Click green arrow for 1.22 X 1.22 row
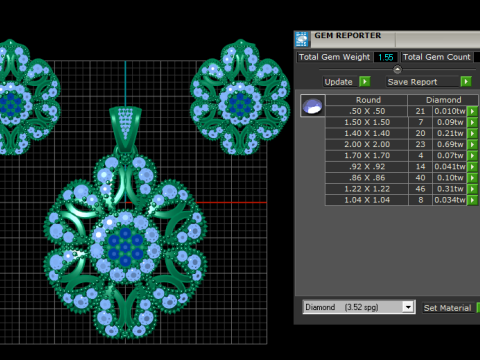480x360 pixels. pos(472,189)
